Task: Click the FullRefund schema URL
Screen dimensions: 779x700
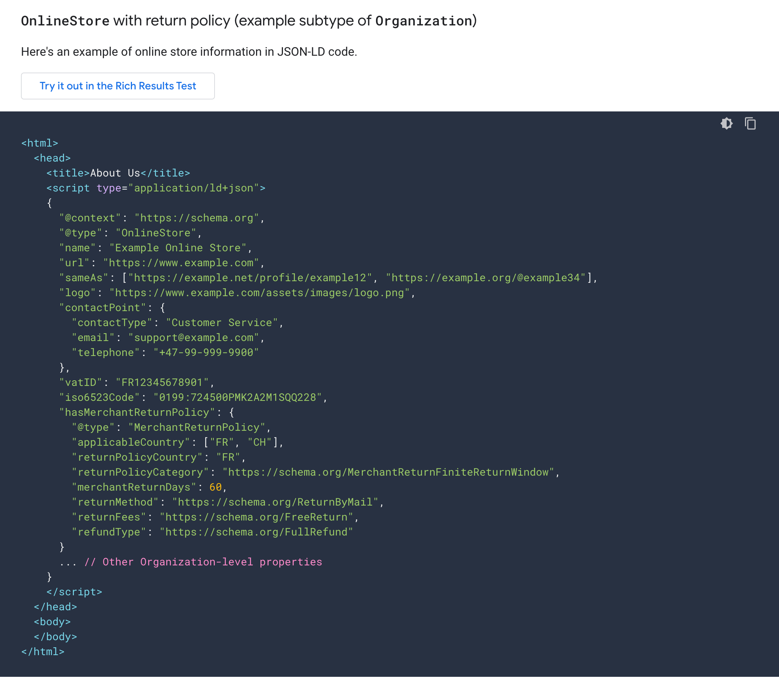Action: 256,532
